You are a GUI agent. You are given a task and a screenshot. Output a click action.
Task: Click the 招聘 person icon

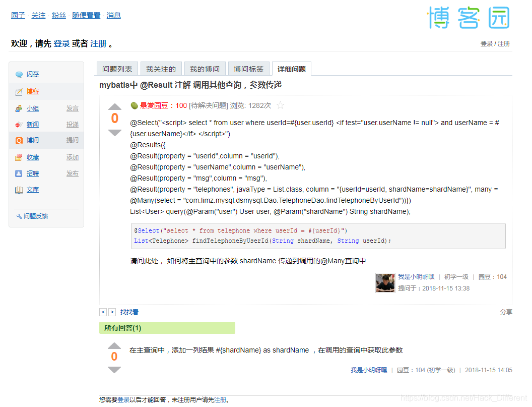(19, 173)
